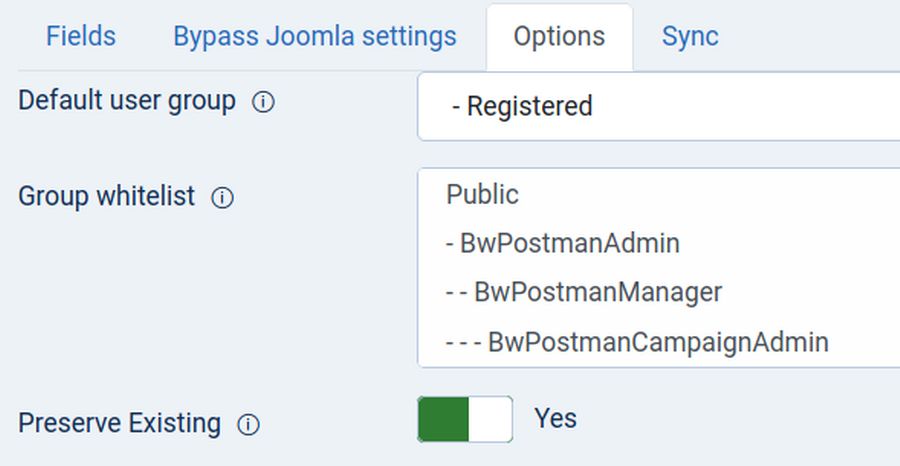Select Public in the Group whitelist
This screenshot has width=900, height=466.
tap(483, 194)
